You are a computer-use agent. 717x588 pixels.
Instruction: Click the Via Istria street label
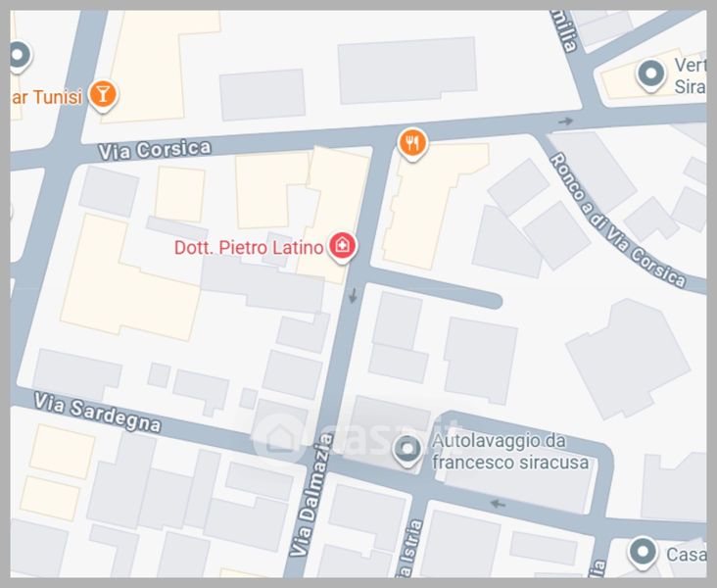(x=408, y=547)
